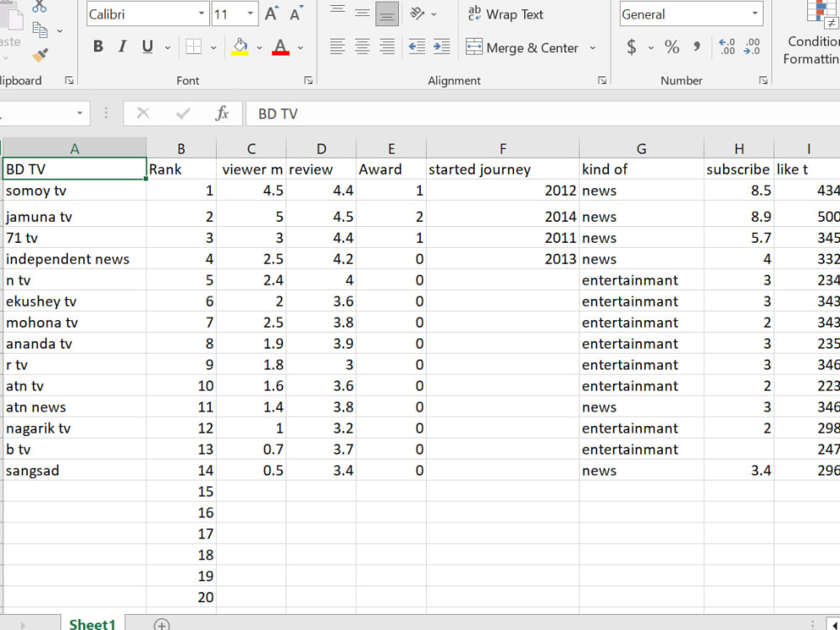This screenshot has height=630, width=840.
Task: Confirm formula entry checkmark
Action: coord(182,113)
